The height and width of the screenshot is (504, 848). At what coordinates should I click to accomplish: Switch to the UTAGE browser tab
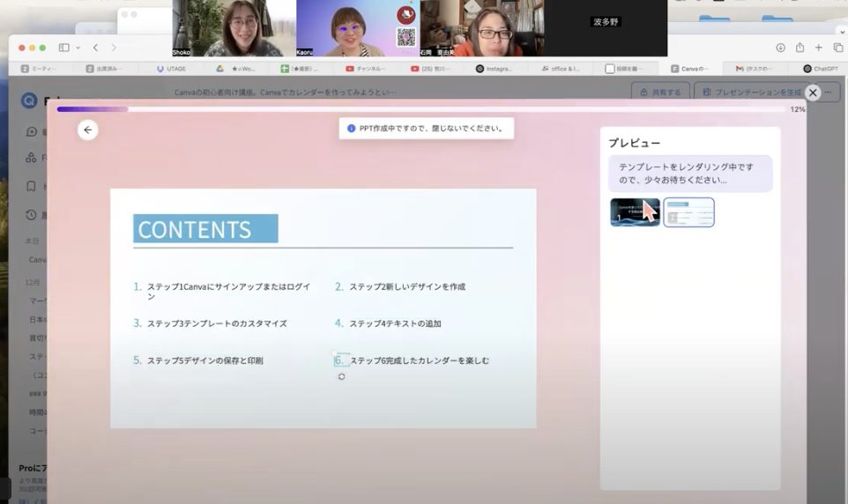tap(171, 68)
